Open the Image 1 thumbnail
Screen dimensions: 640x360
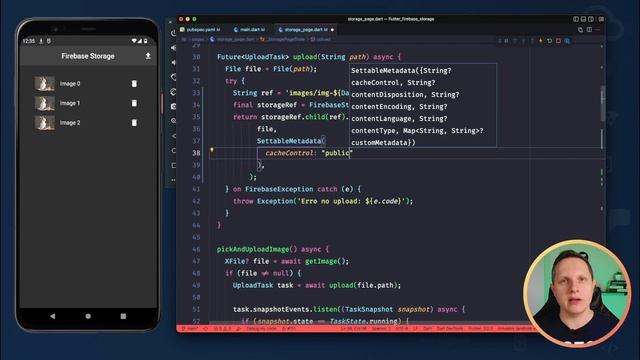click(44, 103)
